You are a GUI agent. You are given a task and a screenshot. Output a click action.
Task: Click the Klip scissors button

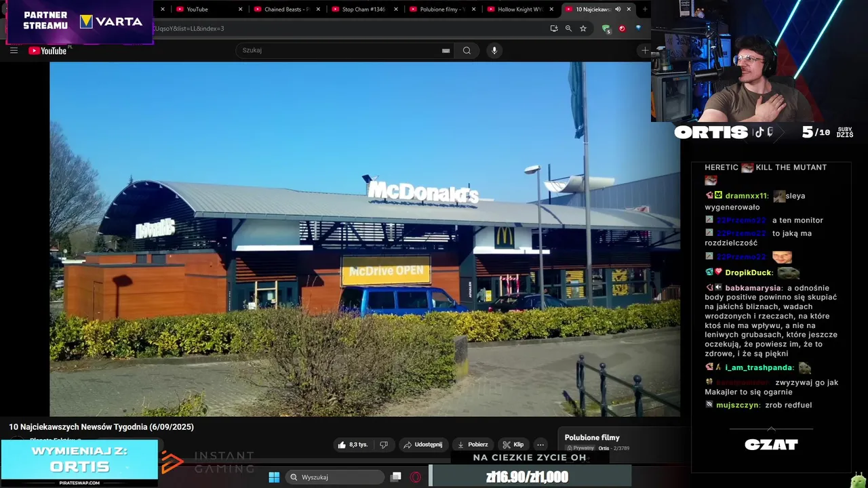(x=513, y=445)
